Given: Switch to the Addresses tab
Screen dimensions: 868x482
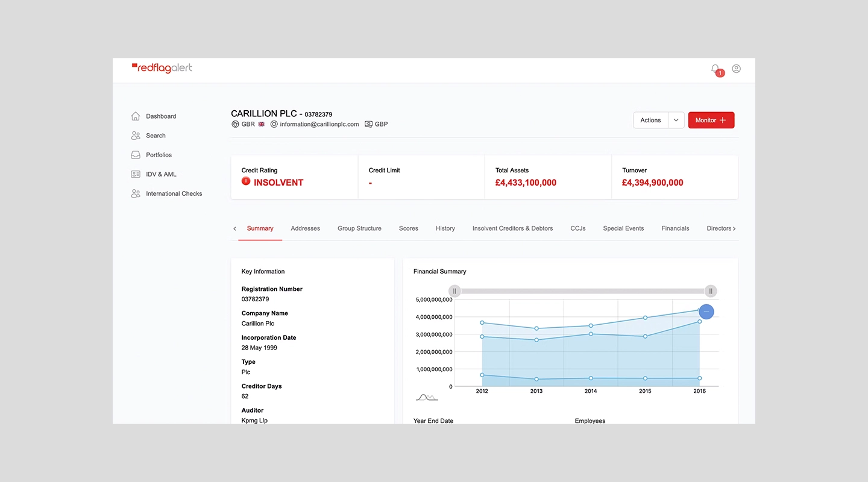Looking at the screenshot, I should coord(306,228).
